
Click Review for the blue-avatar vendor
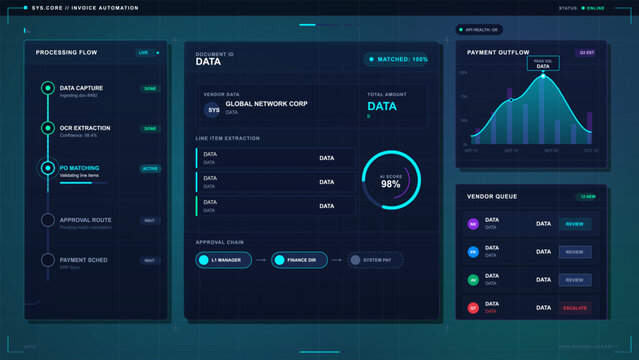click(x=575, y=252)
